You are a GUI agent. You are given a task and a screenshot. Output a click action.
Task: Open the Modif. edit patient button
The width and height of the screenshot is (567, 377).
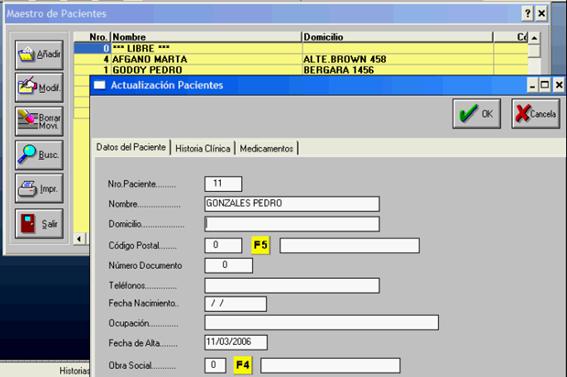pos(39,87)
